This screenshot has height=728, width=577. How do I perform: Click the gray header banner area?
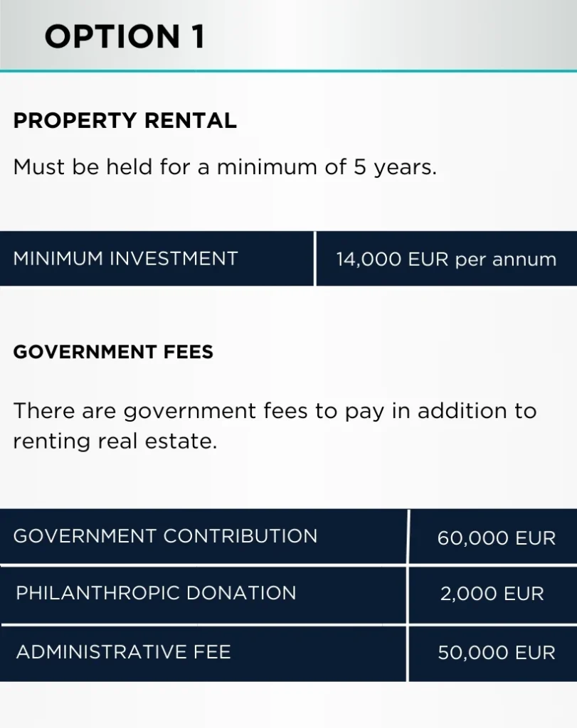[x=289, y=35]
